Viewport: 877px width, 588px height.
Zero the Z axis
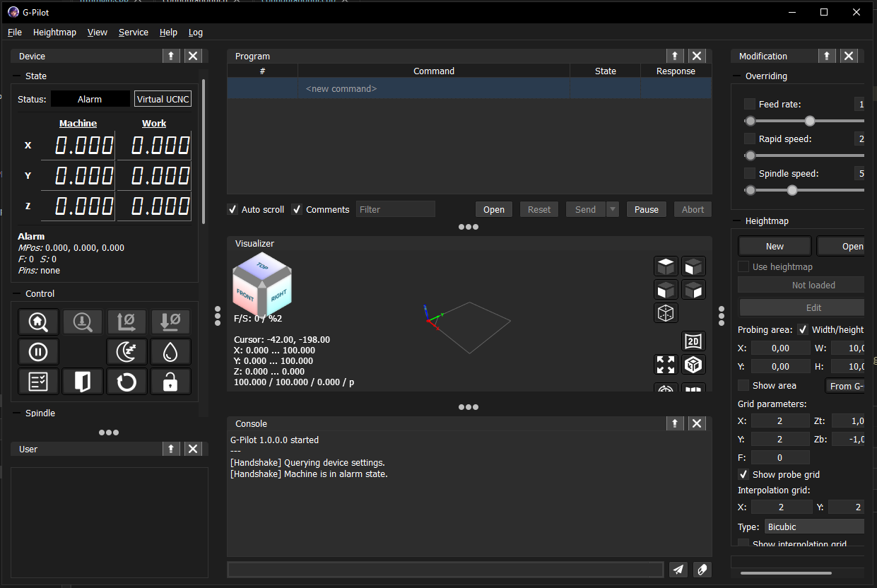coord(170,322)
